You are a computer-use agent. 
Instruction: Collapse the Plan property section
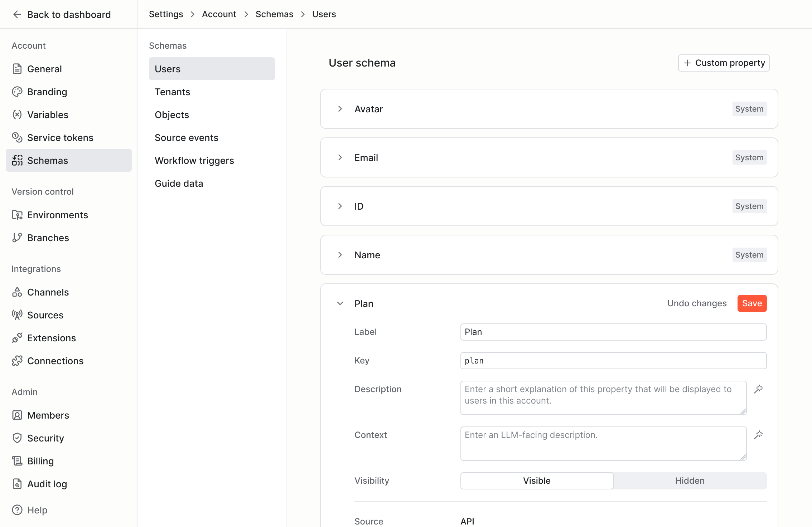(x=340, y=303)
